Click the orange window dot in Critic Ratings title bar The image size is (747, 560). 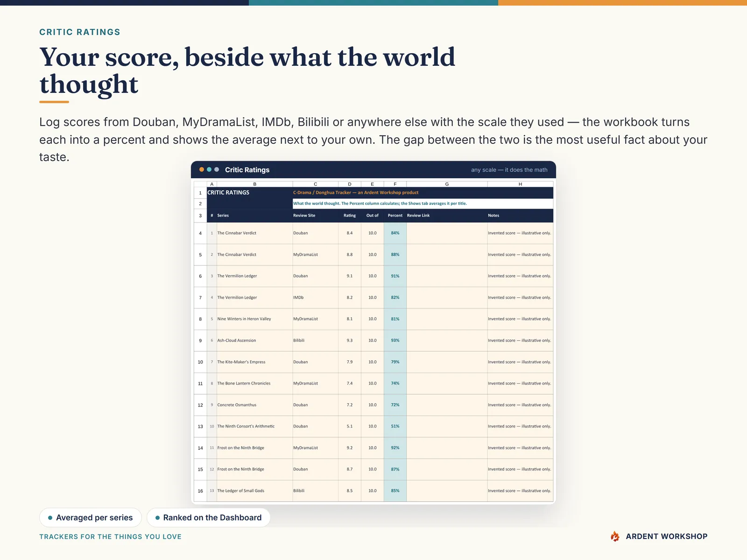(202, 169)
